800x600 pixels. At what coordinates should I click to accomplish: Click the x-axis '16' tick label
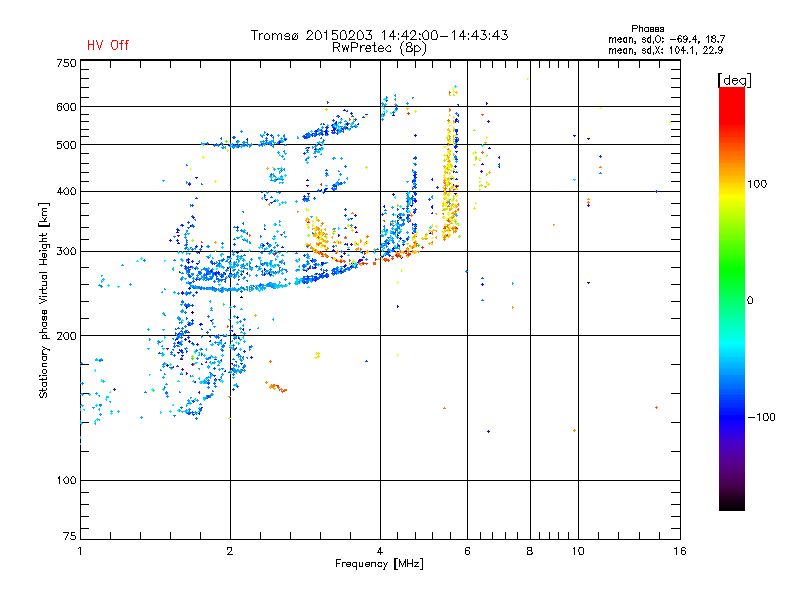pos(680,551)
